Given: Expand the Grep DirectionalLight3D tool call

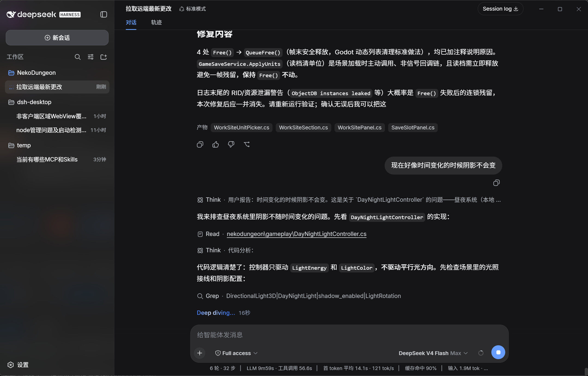Looking at the screenshot, I should pos(299,296).
